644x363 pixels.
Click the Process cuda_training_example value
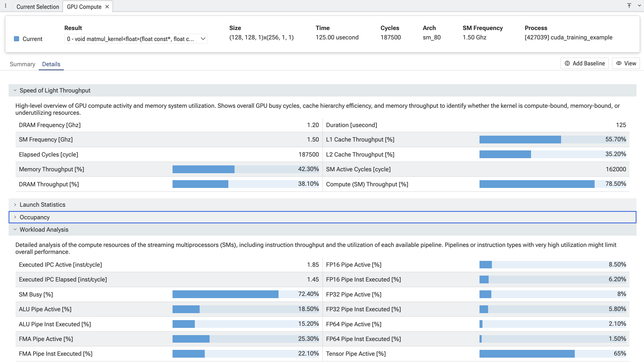(569, 37)
